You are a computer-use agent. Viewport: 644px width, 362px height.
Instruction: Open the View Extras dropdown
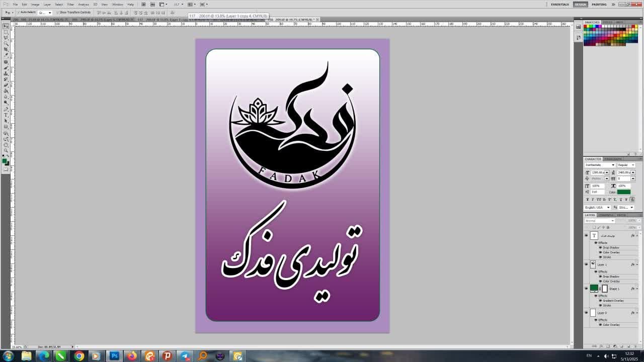[x=164, y=5]
